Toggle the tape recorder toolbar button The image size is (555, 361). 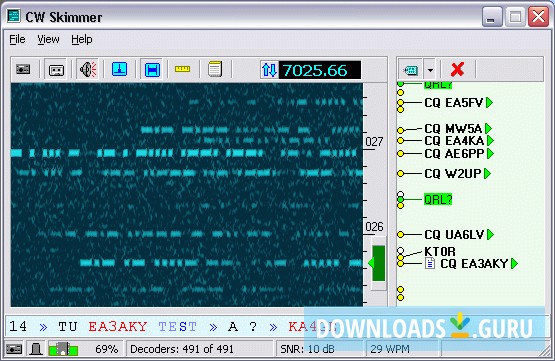[56, 69]
